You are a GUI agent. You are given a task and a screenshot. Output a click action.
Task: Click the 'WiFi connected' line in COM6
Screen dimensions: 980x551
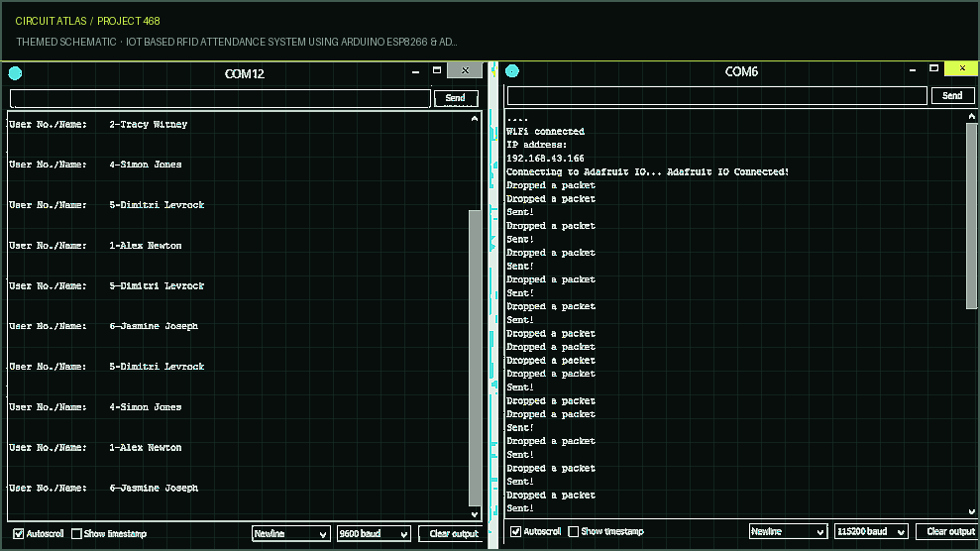tap(545, 131)
